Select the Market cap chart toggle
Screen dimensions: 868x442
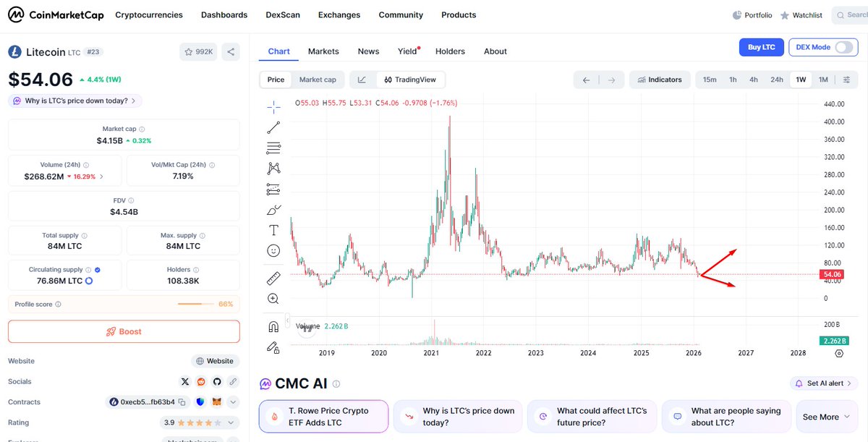click(318, 80)
